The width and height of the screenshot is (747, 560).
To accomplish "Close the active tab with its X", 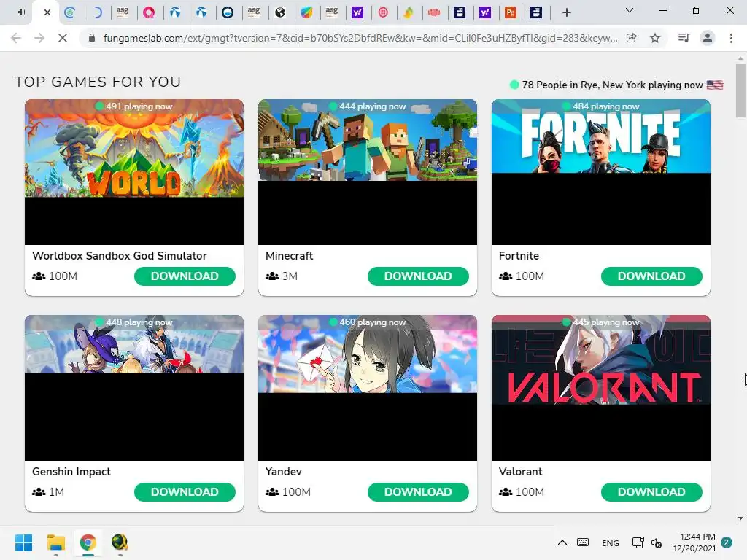I will point(47,12).
